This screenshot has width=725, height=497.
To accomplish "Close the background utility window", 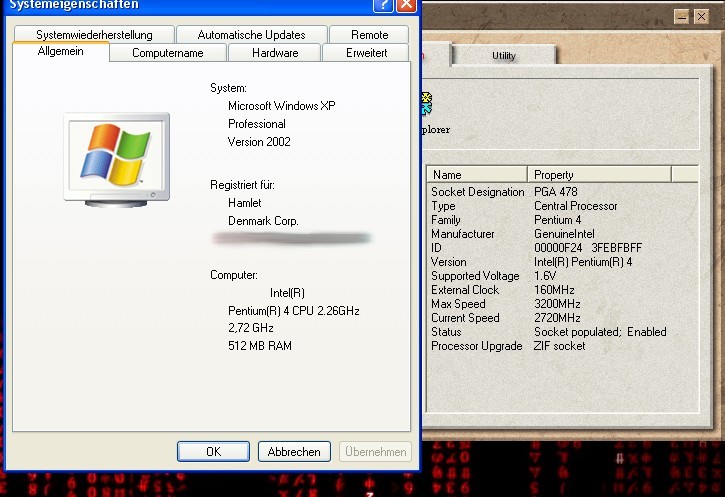I will click(x=701, y=17).
